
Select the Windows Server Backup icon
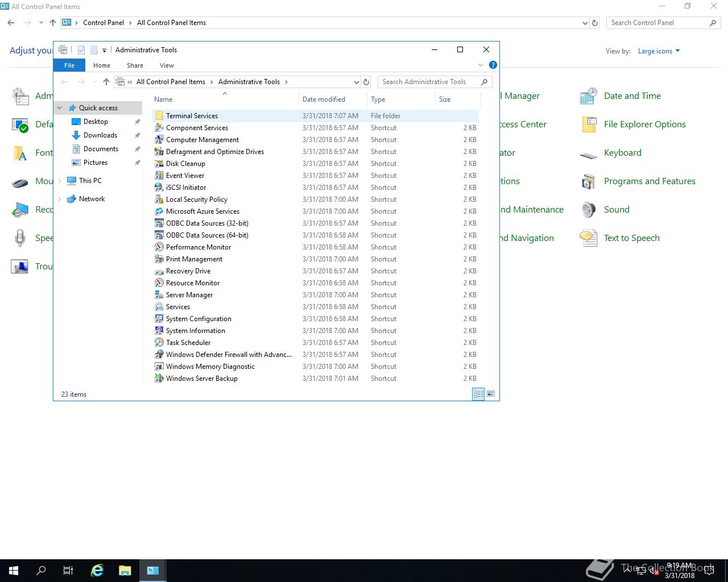[159, 379]
